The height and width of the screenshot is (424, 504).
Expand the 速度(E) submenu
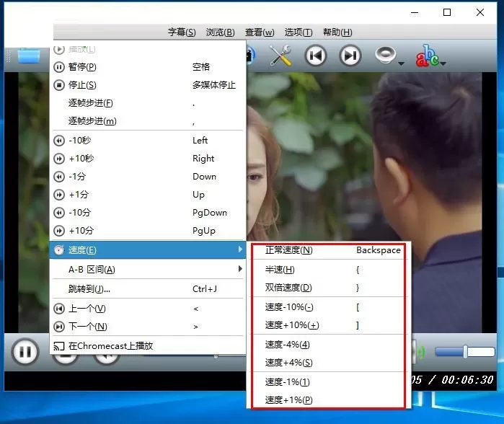pos(148,249)
